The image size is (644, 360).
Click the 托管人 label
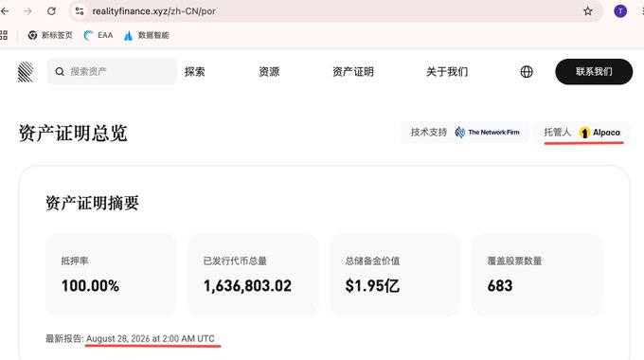point(557,133)
